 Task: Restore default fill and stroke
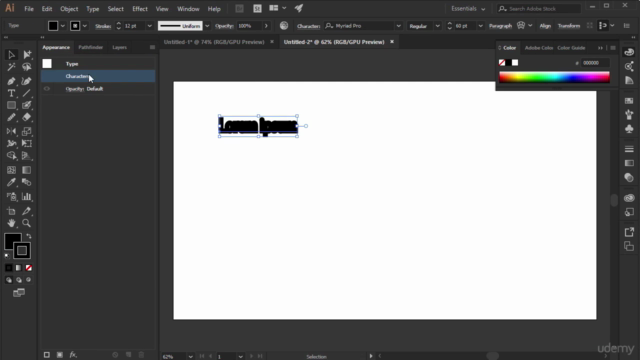coord(7,256)
